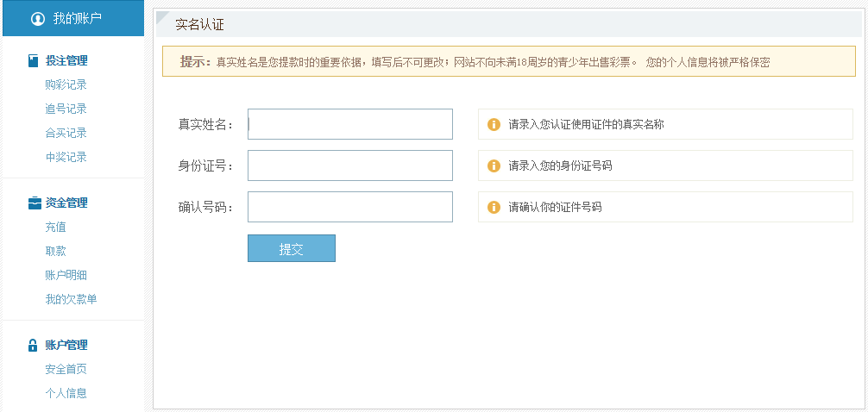View 中奖记录 in the sidebar
Viewport: 868px width, 412px height.
click(x=66, y=157)
